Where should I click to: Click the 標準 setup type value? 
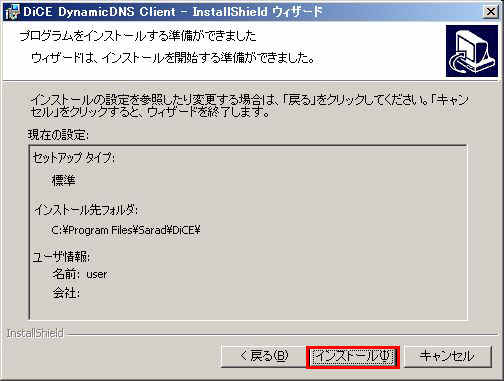(x=63, y=181)
